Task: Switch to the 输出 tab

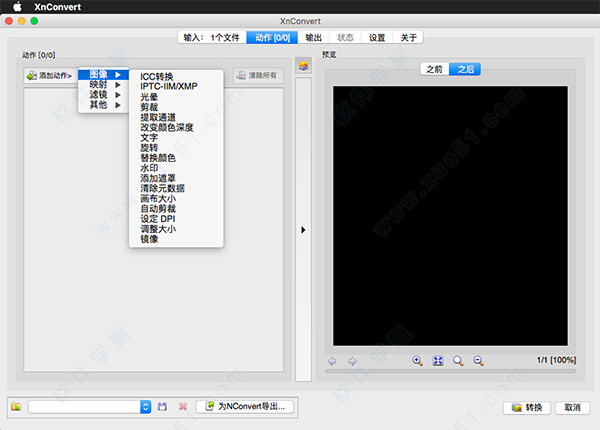Action: coord(313,37)
